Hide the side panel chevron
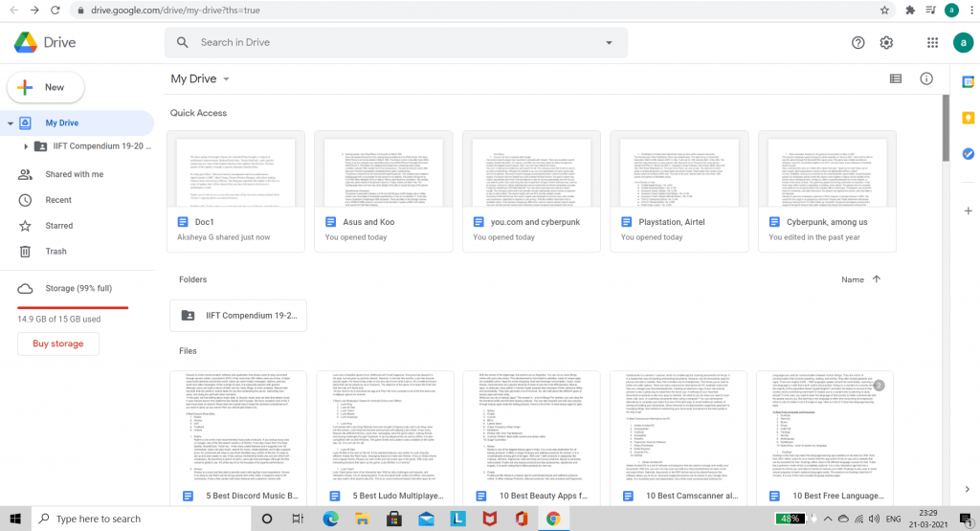Screen dimensions: 980x531 (967, 489)
